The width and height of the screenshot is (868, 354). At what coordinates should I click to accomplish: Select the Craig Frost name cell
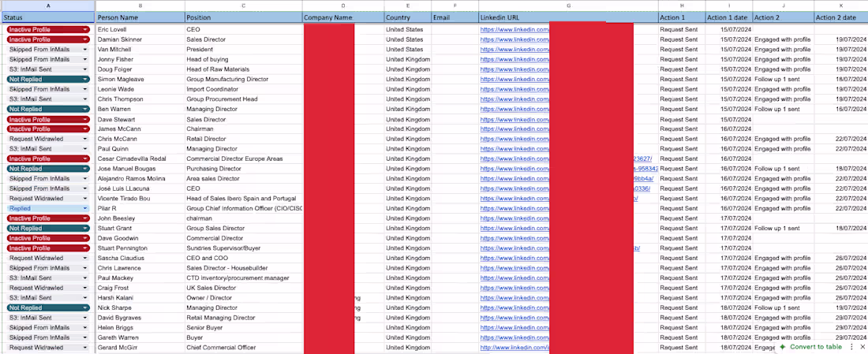click(140, 289)
